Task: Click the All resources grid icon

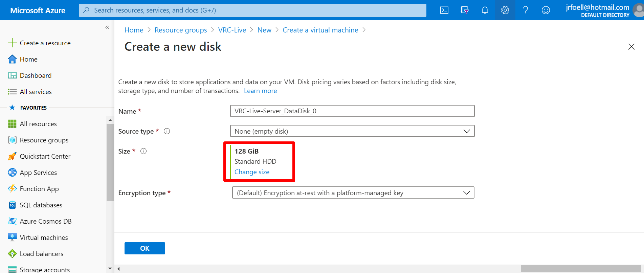Action: (12, 124)
